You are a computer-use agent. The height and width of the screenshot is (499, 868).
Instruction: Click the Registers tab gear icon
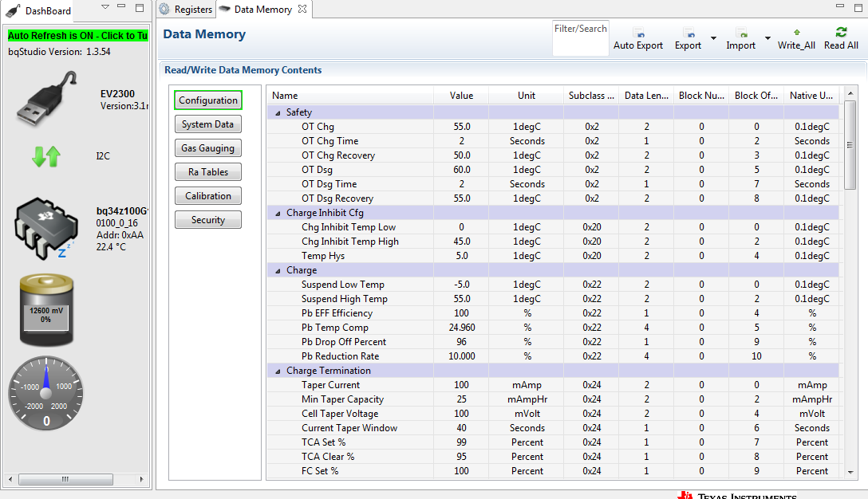coord(164,10)
